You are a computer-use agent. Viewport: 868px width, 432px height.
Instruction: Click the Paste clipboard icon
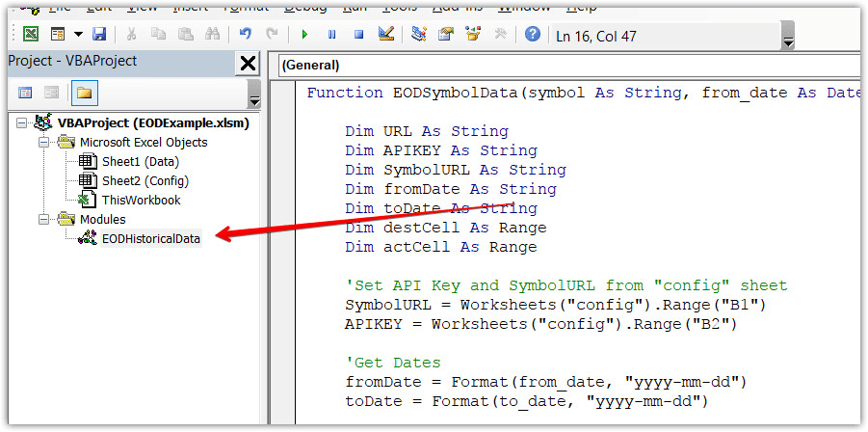click(x=185, y=35)
